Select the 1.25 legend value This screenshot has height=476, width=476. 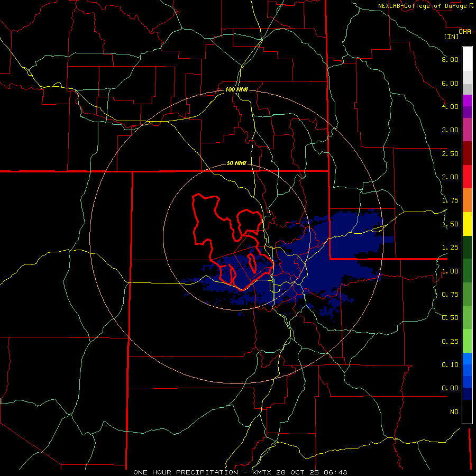click(450, 248)
